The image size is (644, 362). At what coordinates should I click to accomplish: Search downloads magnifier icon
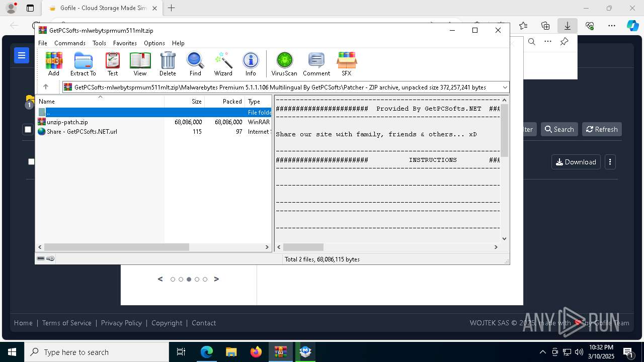click(531, 42)
